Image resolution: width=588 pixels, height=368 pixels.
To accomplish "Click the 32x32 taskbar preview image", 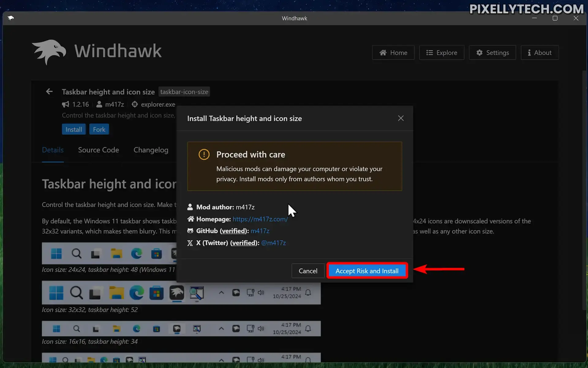I will (x=181, y=293).
